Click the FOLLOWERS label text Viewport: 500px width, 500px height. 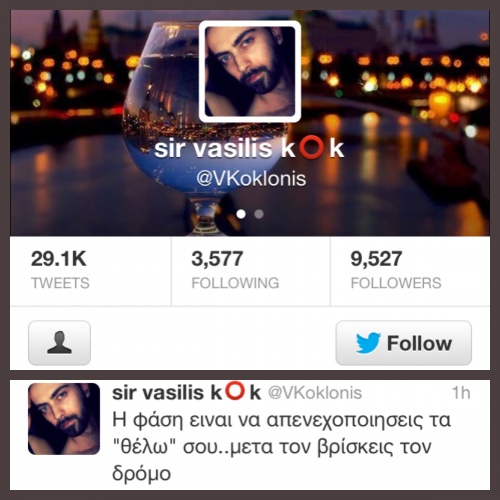pos(396,283)
